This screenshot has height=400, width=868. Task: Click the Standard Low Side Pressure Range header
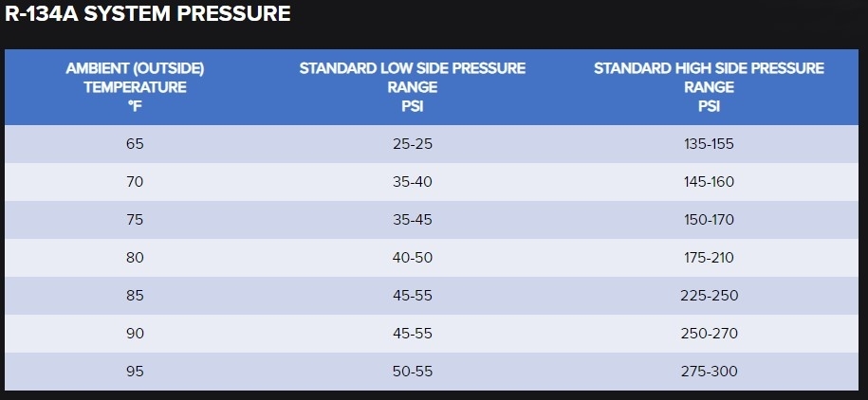(x=413, y=87)
